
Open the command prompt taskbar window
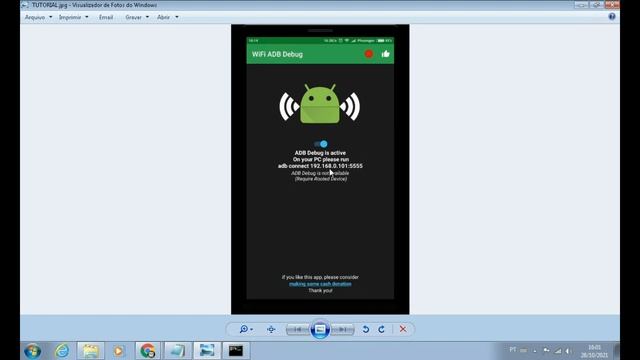(x=236, y=351)
